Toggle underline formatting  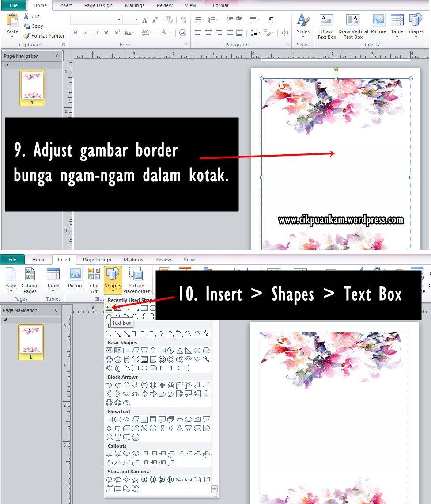96,33
